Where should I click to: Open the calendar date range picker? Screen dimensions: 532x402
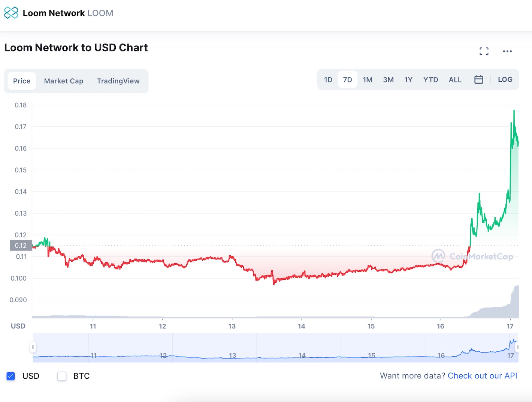click(479, 79)
